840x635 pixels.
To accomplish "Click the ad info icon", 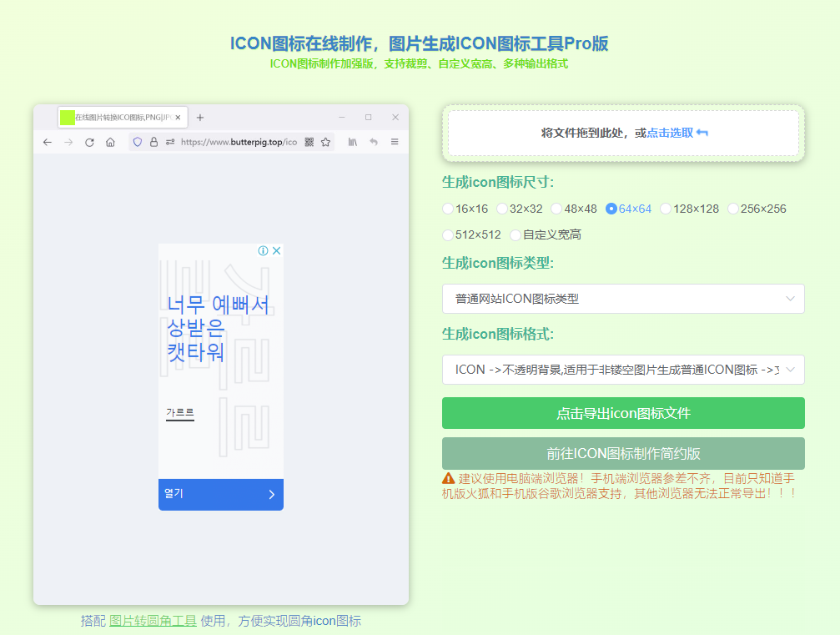I will click(x=263, y=250).
